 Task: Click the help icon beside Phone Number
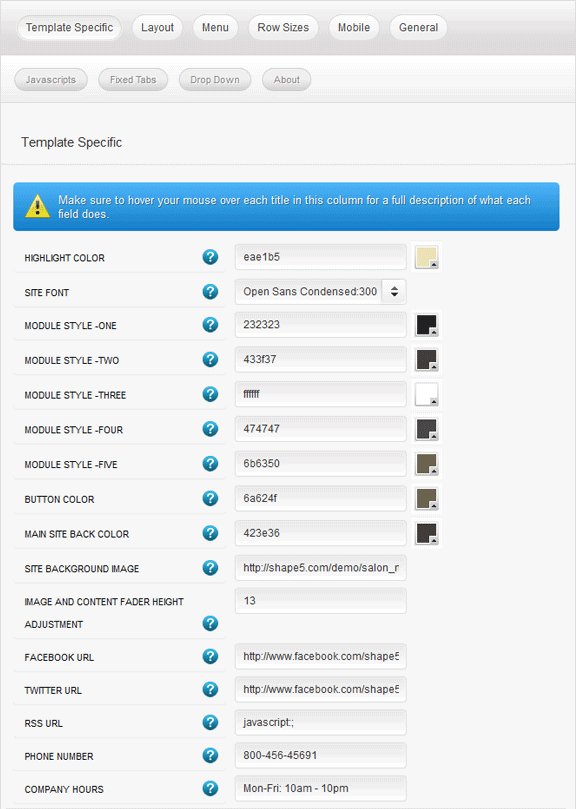coord(210,755)
